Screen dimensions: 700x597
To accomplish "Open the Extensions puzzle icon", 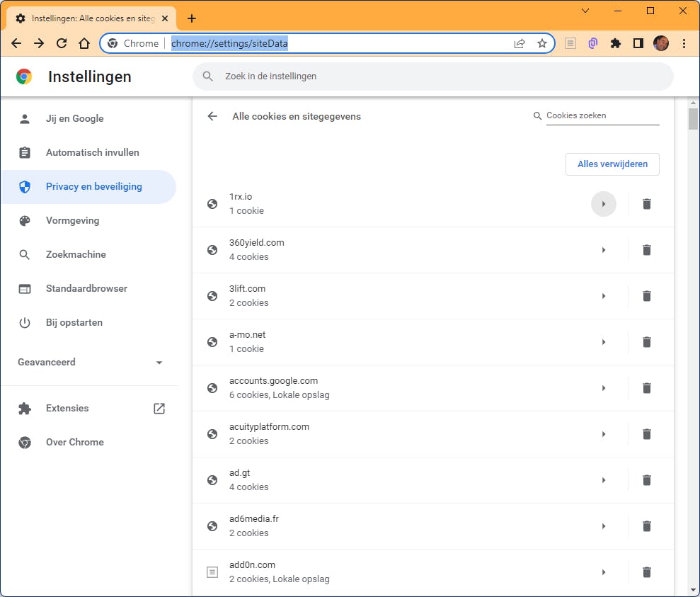I will click(x=616, y=43).
